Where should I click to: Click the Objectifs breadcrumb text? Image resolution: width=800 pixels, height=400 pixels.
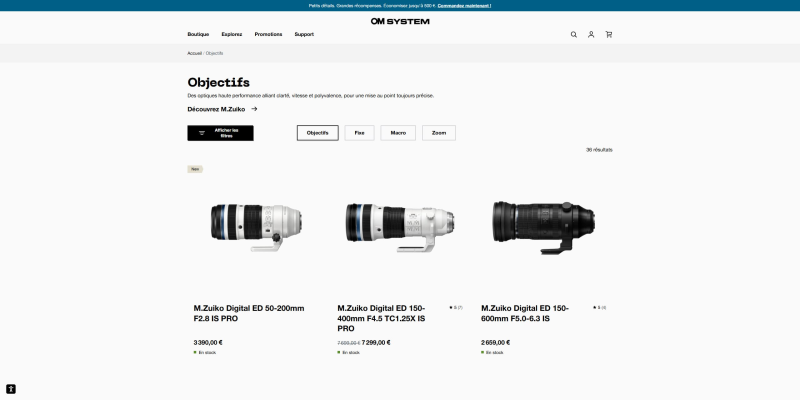214,53
